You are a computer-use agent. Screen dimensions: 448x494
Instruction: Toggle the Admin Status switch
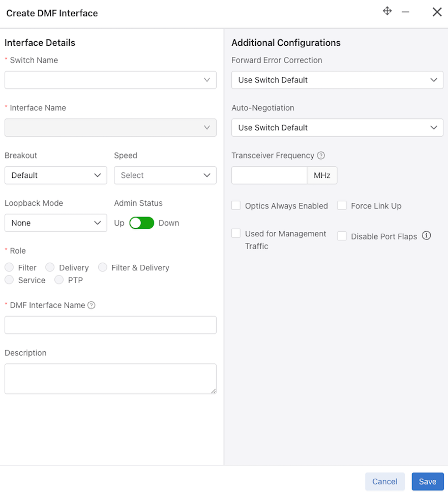(x=141, y=223)
